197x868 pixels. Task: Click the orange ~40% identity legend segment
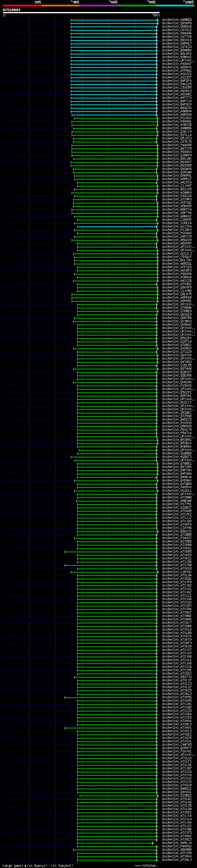[x=60, y=6]
